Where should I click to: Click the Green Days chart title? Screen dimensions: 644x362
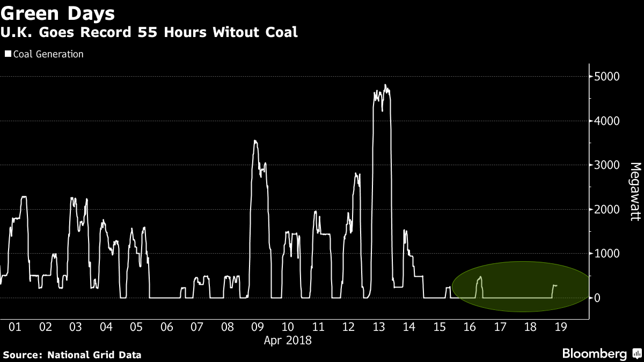point(58,13)
